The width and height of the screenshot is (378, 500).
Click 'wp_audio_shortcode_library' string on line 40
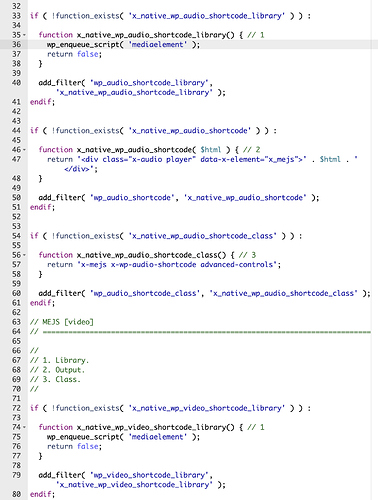[150, 83]
